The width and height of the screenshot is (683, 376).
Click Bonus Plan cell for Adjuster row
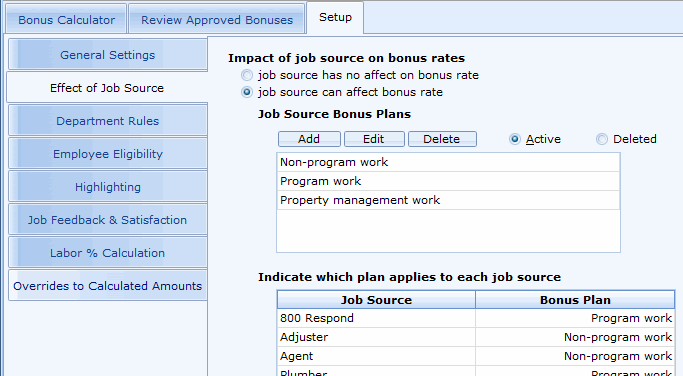point(575,337)
